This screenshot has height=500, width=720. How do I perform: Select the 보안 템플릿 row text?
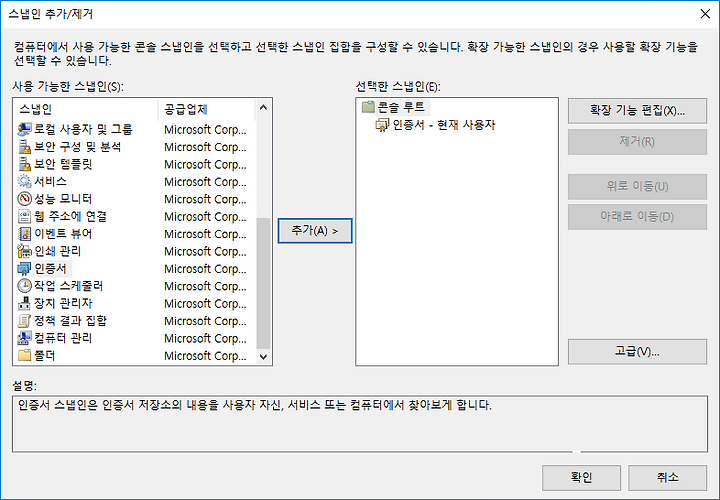pos(63,164)
